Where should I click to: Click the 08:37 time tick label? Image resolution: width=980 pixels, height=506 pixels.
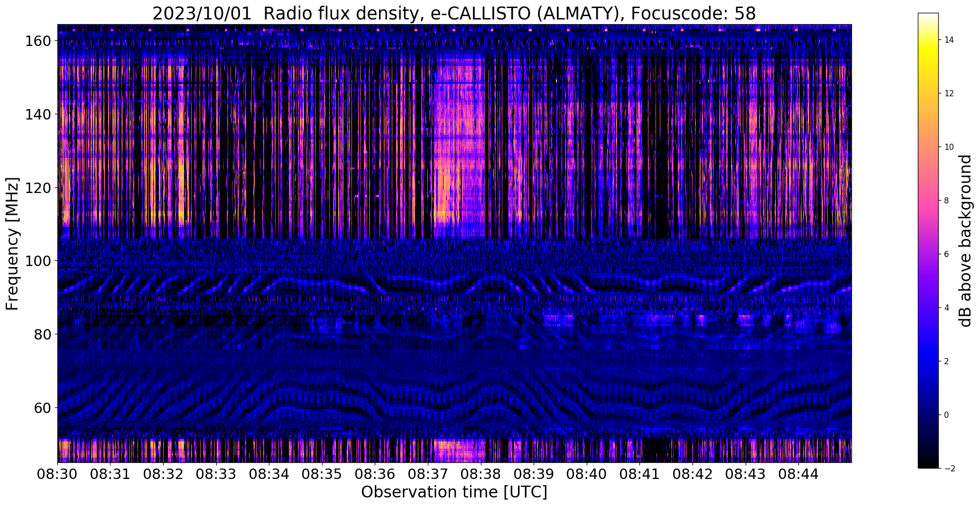428,474
